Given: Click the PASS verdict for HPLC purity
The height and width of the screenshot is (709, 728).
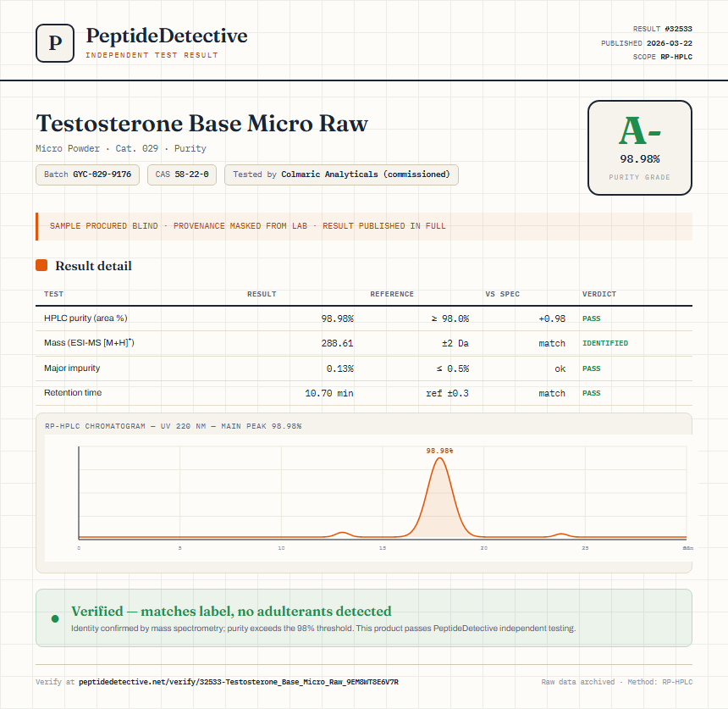Looking at the screenshot, I should coord(592,318).
